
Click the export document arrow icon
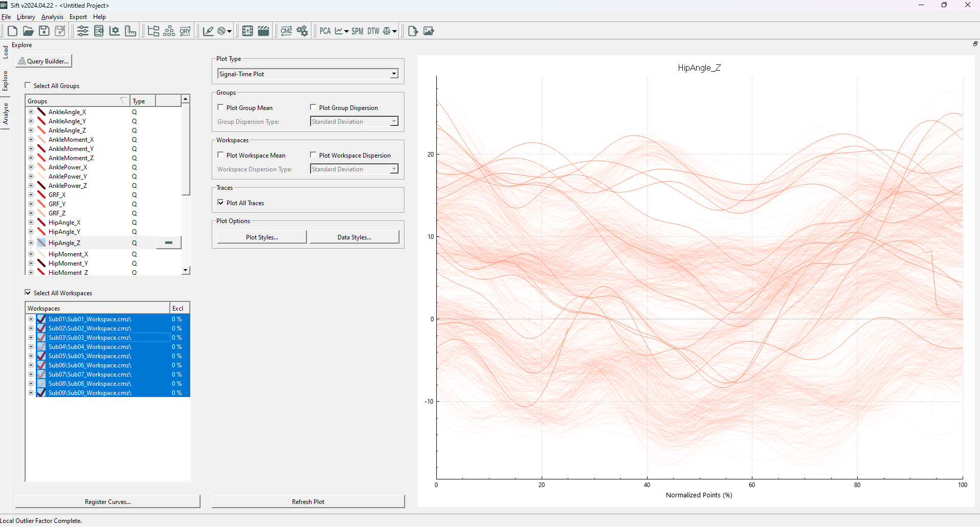tap(413, 31)
